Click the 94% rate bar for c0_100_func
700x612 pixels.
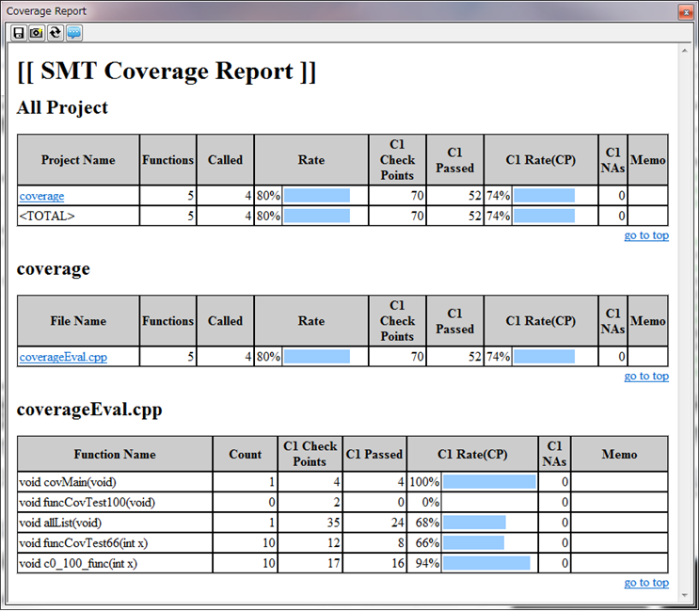pos(486,563)
